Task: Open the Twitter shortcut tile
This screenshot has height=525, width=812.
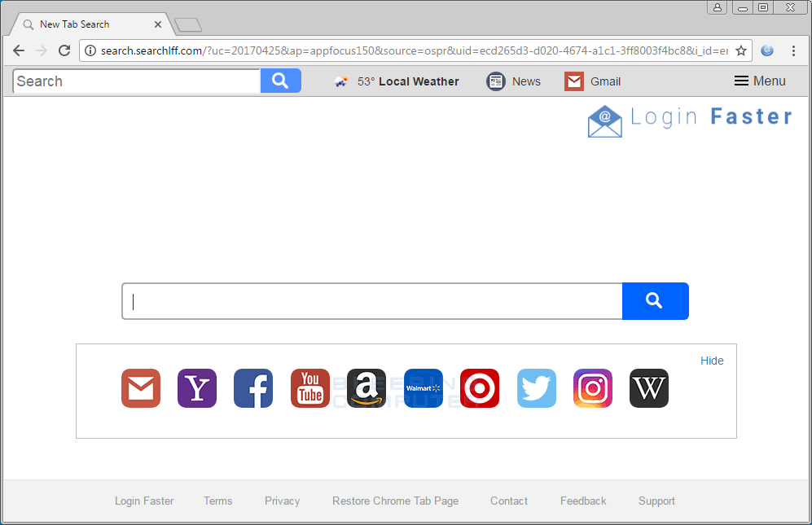Action: tap(537, 387)
